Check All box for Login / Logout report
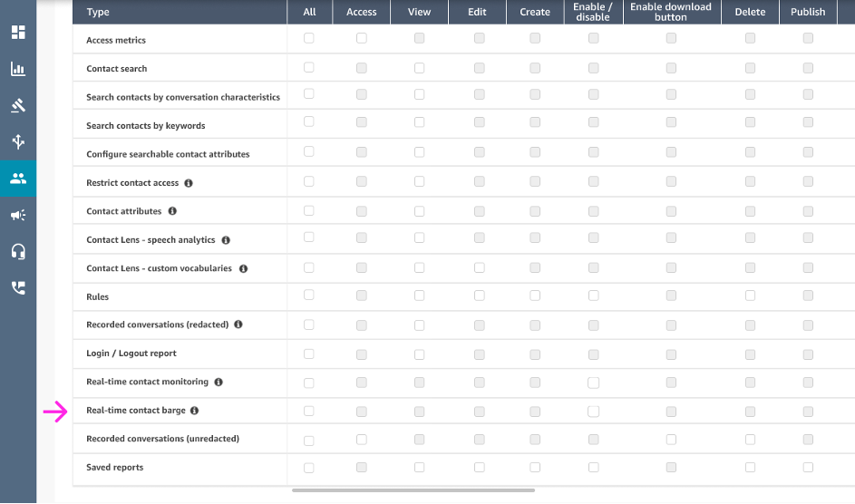The image size is (855, 504). pos(308,354)
